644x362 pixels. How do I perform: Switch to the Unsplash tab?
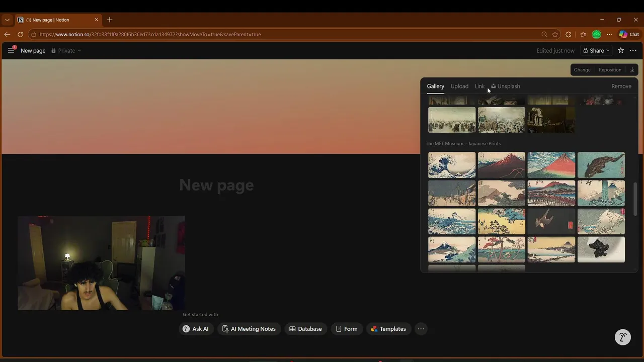506,86
